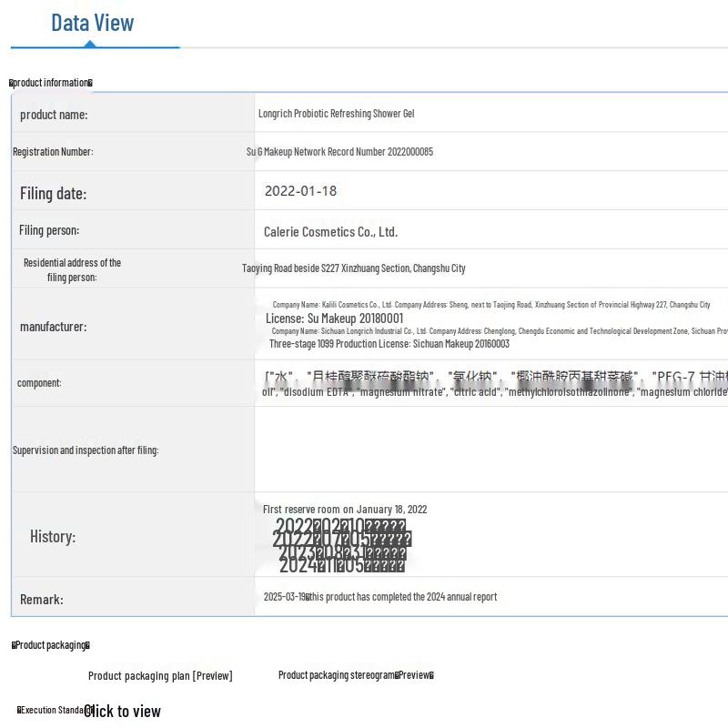Viewport: 728px width, 728px height.
Task: Click the first reserve room history entry
Action: click(344, 510)
